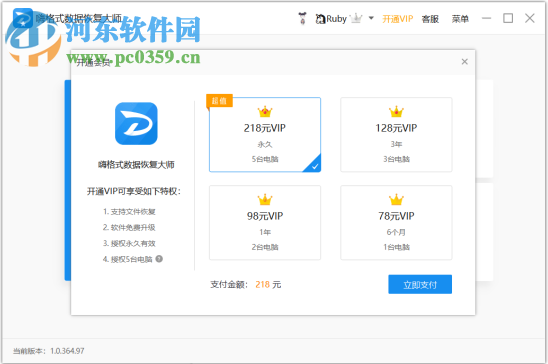Viewport: 548px width, 364px height.
Task: Click the help question mark beside 授权5台电脑
Action: tap(159, 259)
